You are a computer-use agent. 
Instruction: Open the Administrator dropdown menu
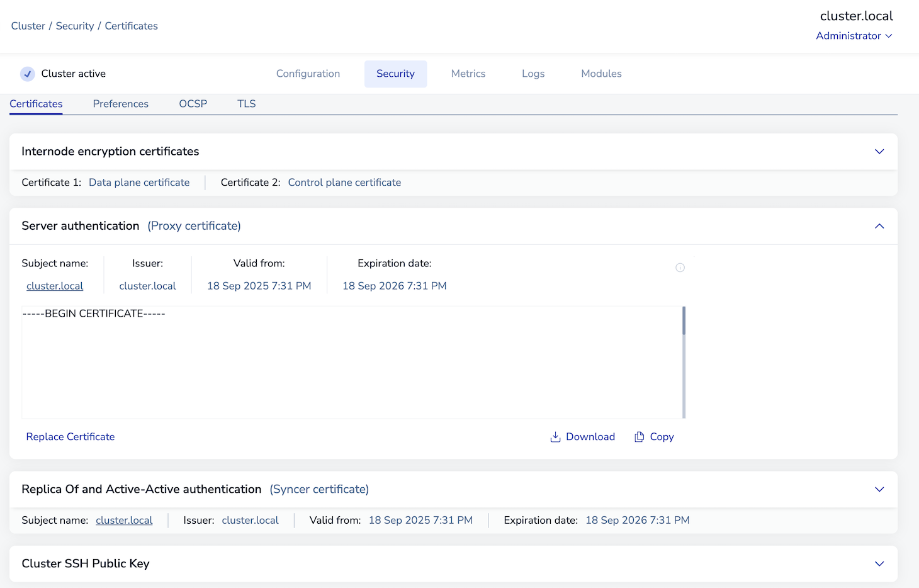coord(854,36)
